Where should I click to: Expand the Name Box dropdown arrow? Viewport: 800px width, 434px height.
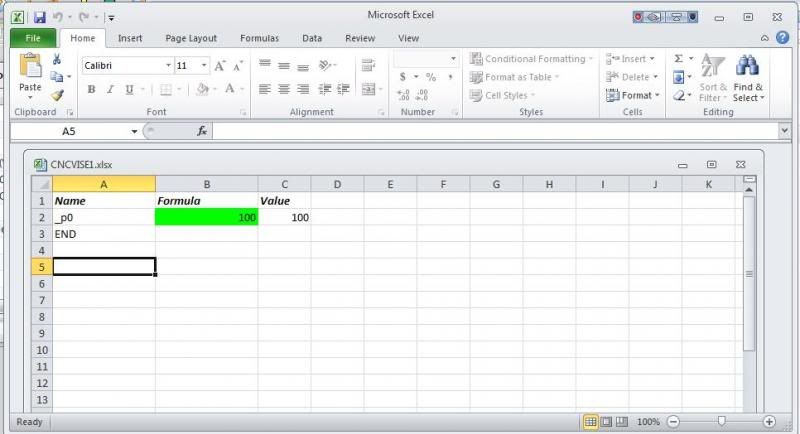coord(134,131)
